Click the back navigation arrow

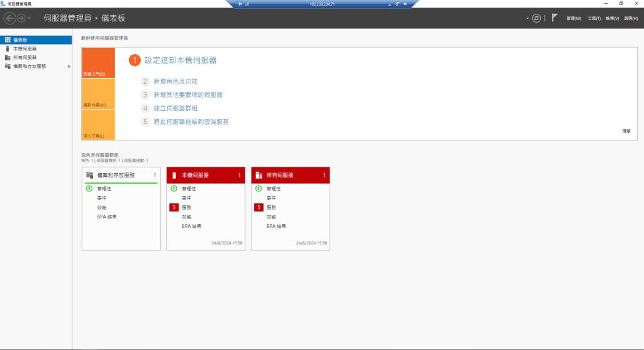coord(9,18)
